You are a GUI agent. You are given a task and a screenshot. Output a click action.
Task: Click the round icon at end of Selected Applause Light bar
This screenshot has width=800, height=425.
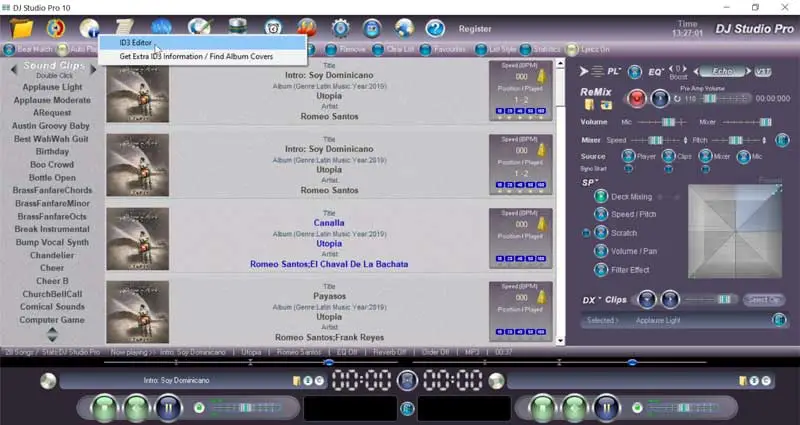point(779,320)
